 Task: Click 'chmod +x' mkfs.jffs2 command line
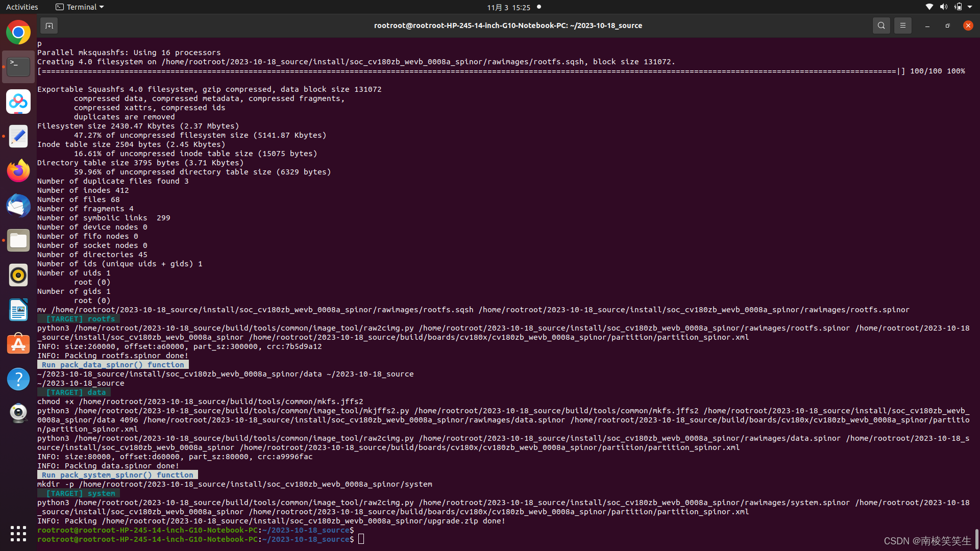[x=200, y=402]
